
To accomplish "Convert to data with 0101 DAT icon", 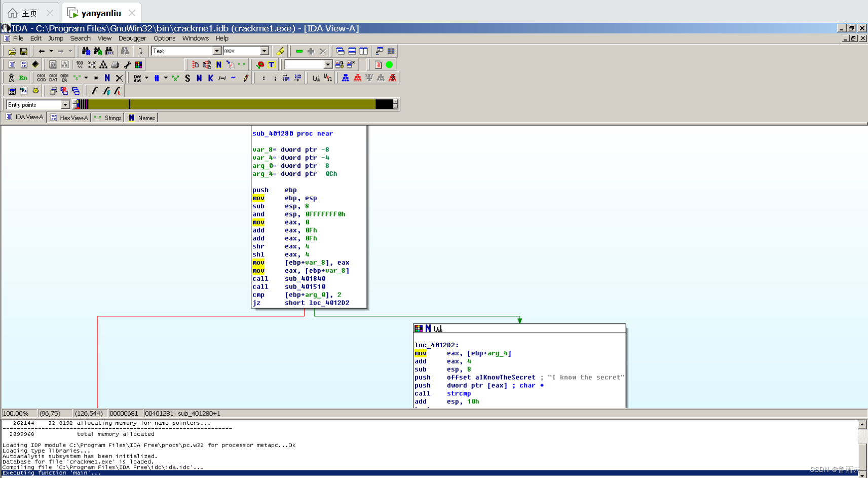I will tap(53, 78).
